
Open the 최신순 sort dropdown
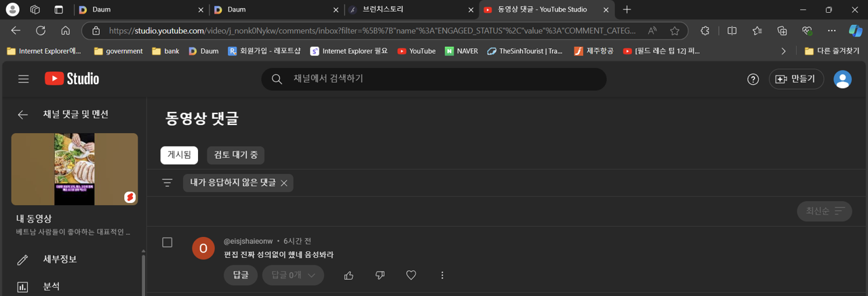click(825, 211)
